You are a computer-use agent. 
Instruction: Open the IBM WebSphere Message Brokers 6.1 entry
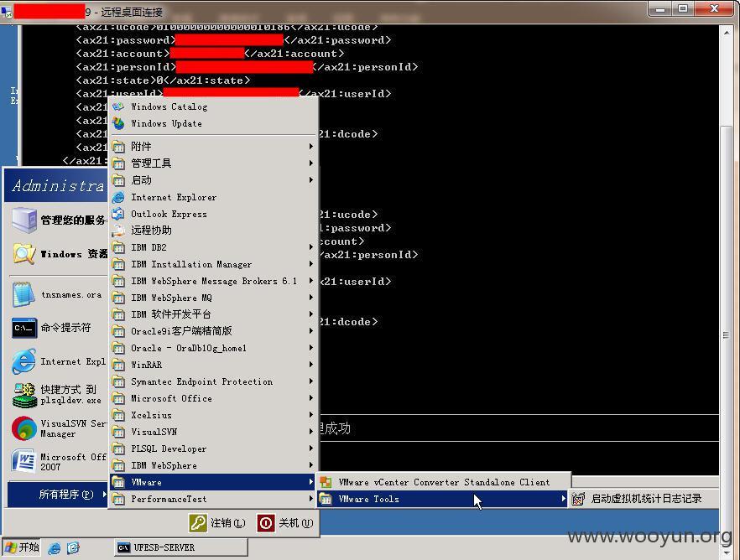coord(213,281)
